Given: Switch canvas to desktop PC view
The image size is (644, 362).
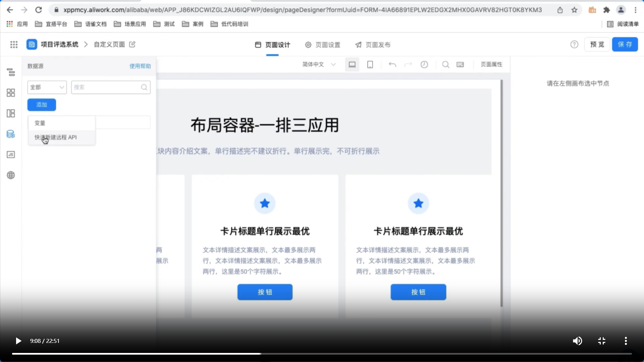Looking at the screenshot, I should coord(352,64).
